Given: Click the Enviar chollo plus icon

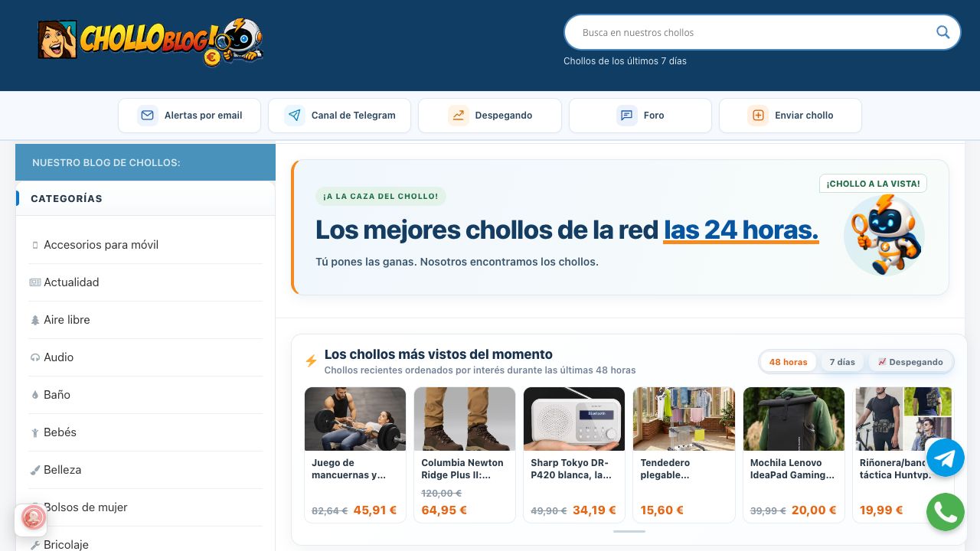Looking at the screenshot, I should point(758,116).
